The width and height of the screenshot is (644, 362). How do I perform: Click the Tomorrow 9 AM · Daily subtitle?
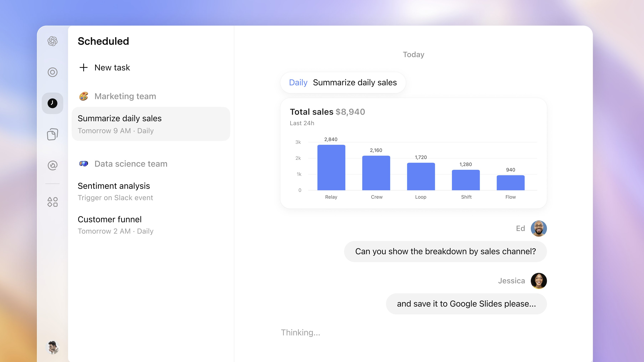click(x=115, y=131)
